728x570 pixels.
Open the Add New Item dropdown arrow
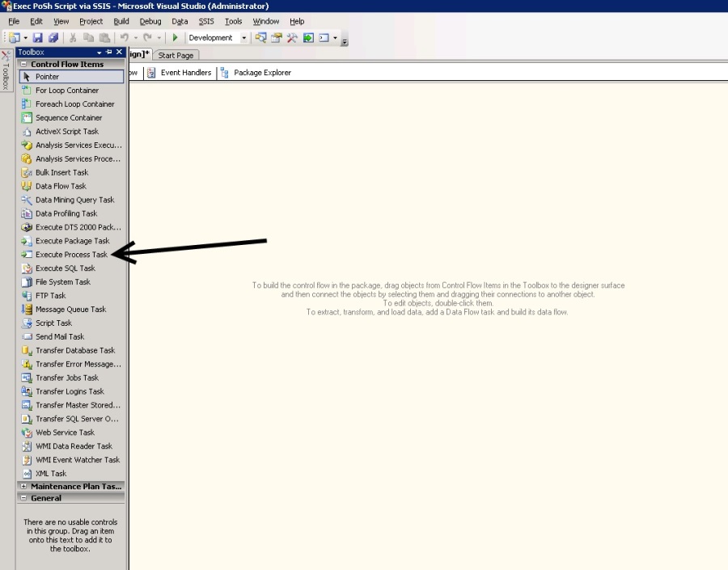25,38
